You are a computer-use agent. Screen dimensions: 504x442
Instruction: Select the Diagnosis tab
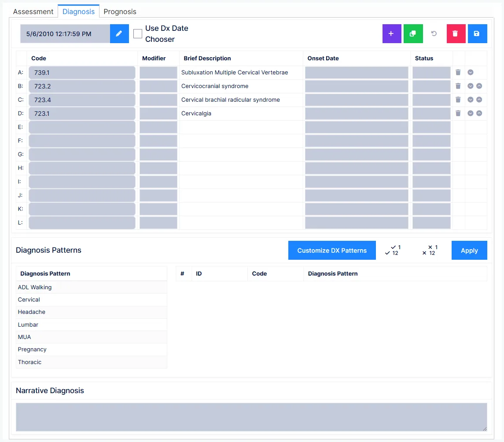tap(78, 11)
